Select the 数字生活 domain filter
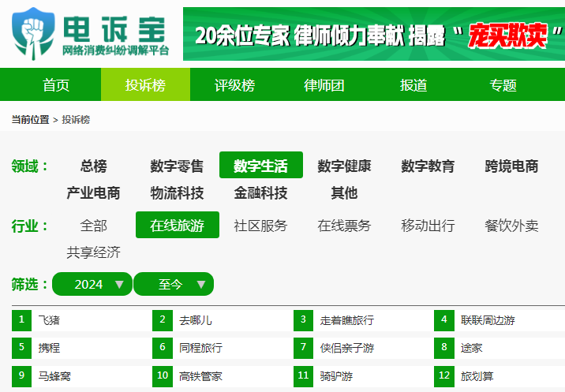Screen dimensions: 565x392 tap(261, 165)
